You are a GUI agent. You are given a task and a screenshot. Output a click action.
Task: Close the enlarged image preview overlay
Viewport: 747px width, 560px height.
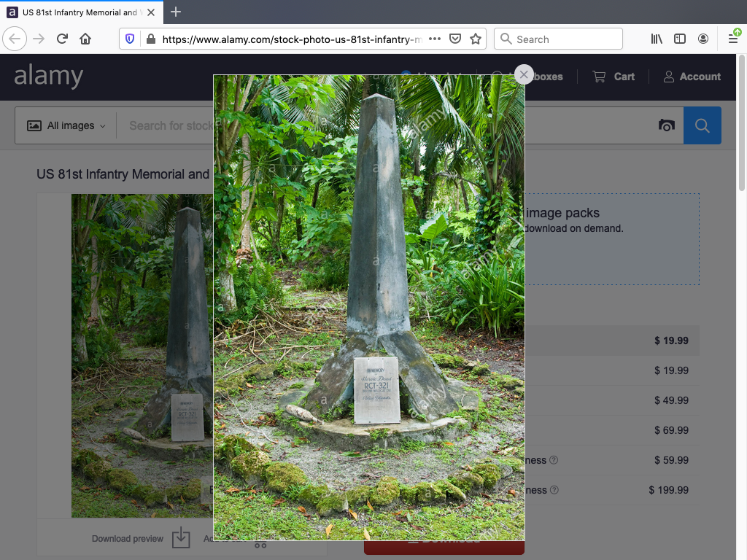[524, 74]
